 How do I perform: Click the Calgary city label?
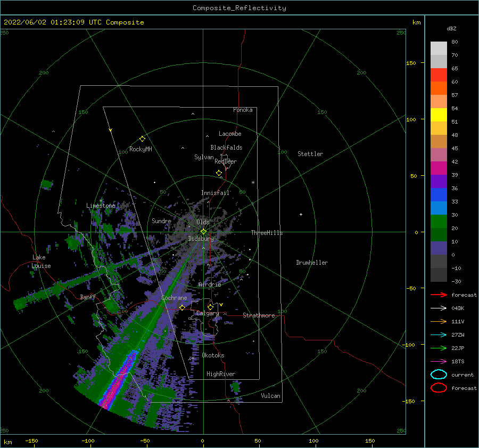point(208,313)
